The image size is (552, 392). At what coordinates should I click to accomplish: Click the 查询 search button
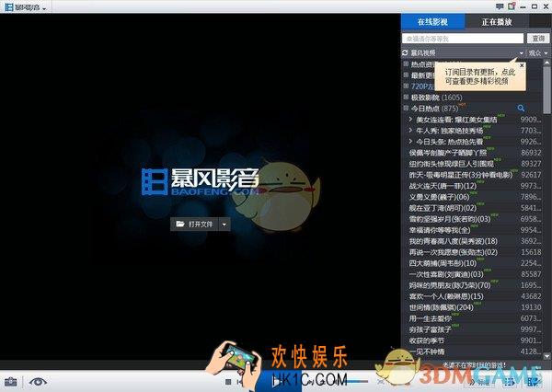(x=538, y=39)
